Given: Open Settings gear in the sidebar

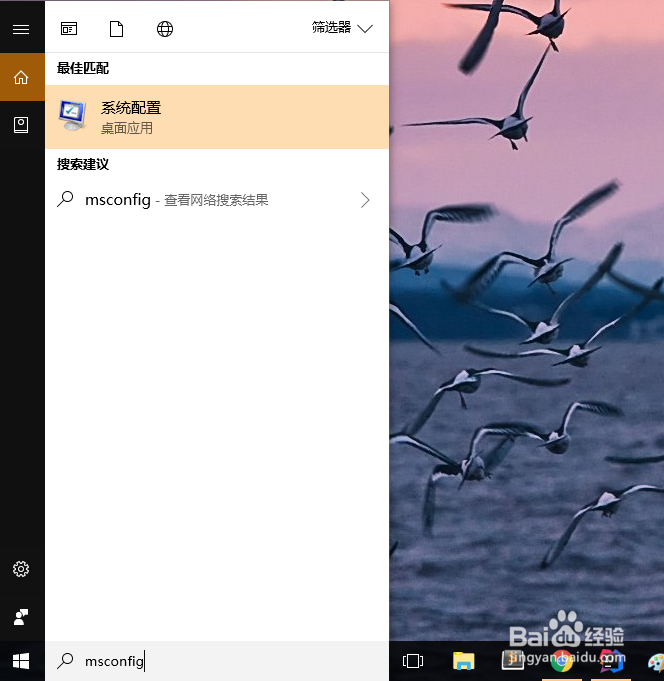Looking at the screenshot, I should [x=21, y=569].
